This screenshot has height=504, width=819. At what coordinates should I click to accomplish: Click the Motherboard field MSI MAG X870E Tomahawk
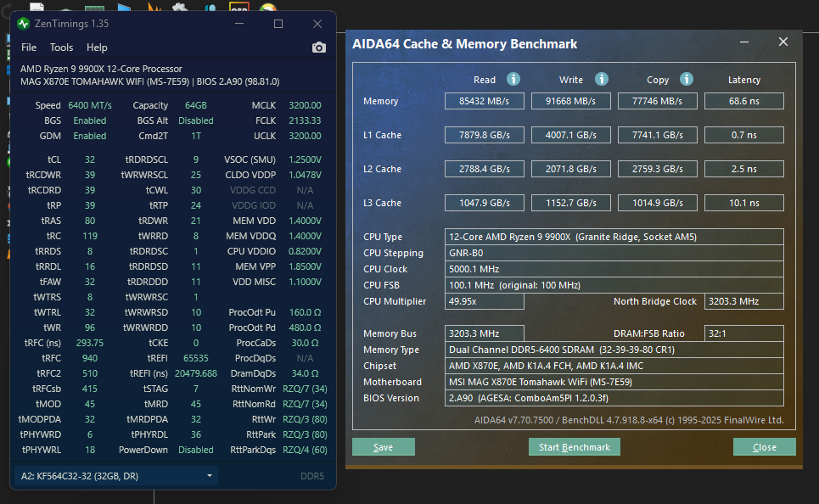614,383
